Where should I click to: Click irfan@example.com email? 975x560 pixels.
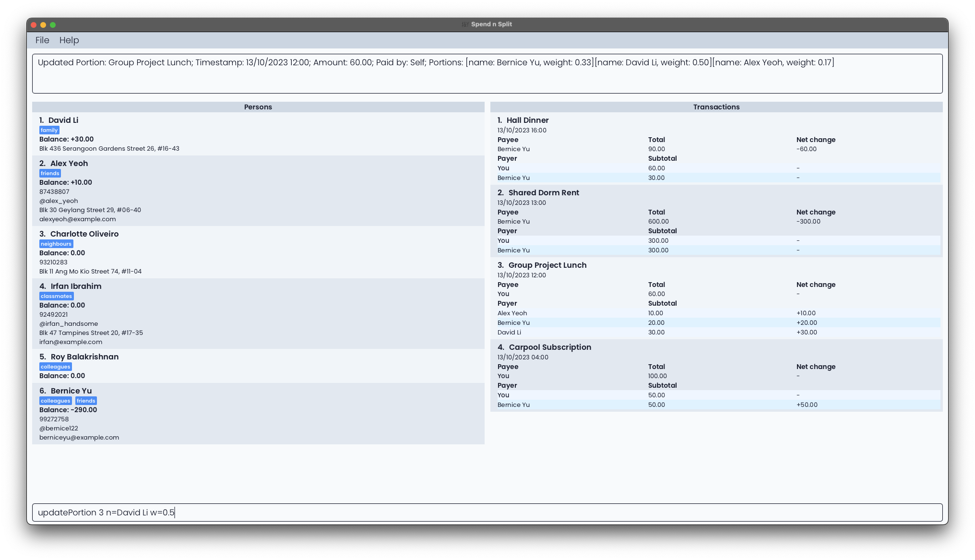(71, 342)
